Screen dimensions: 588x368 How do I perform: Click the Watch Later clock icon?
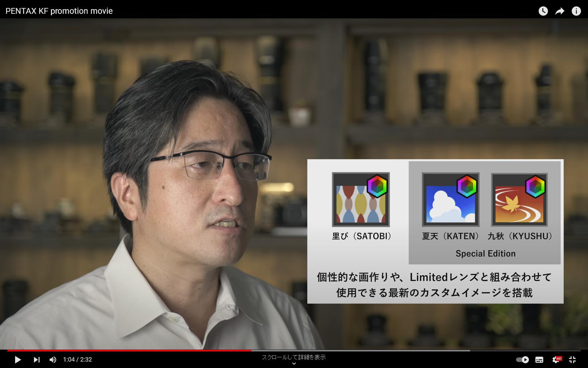543,11
